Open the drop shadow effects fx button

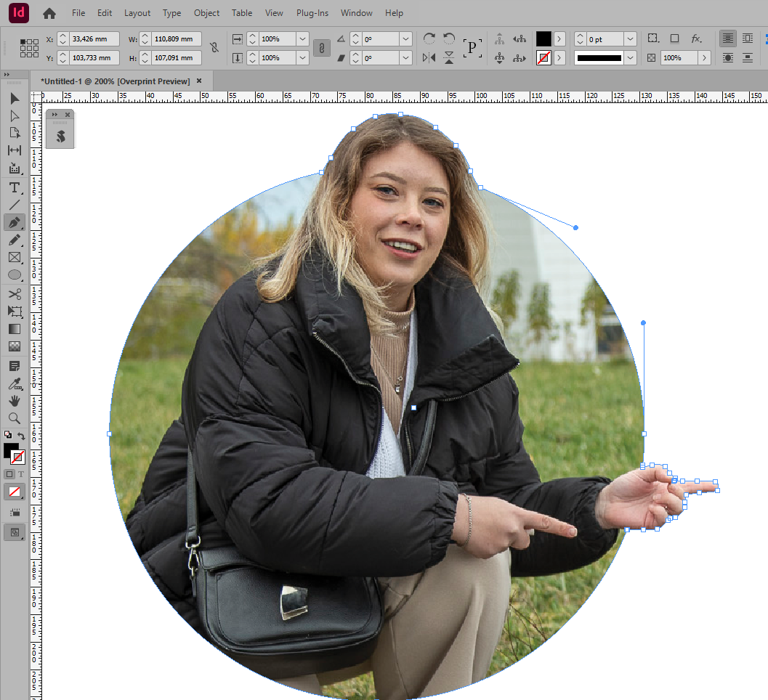(x=697, y=38)
